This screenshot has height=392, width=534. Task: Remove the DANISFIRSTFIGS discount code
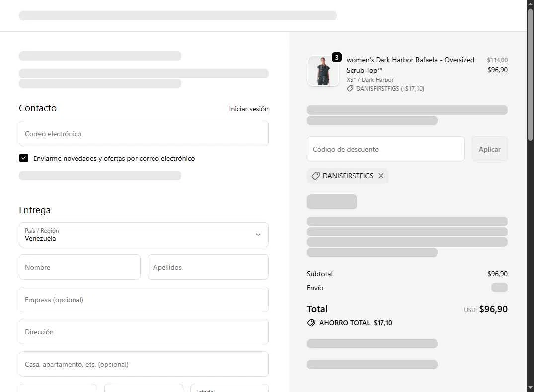[x=381, y=176]
